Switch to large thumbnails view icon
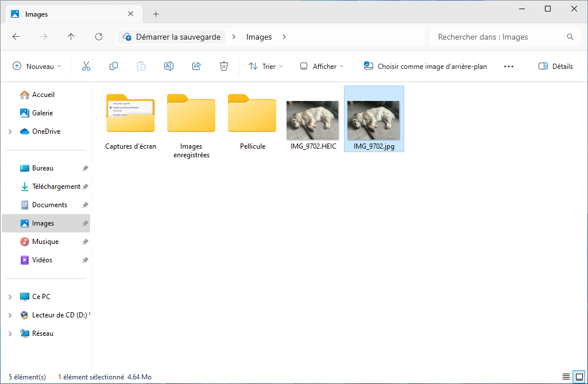Screen dimensions: 588x384 click(579, 377)
